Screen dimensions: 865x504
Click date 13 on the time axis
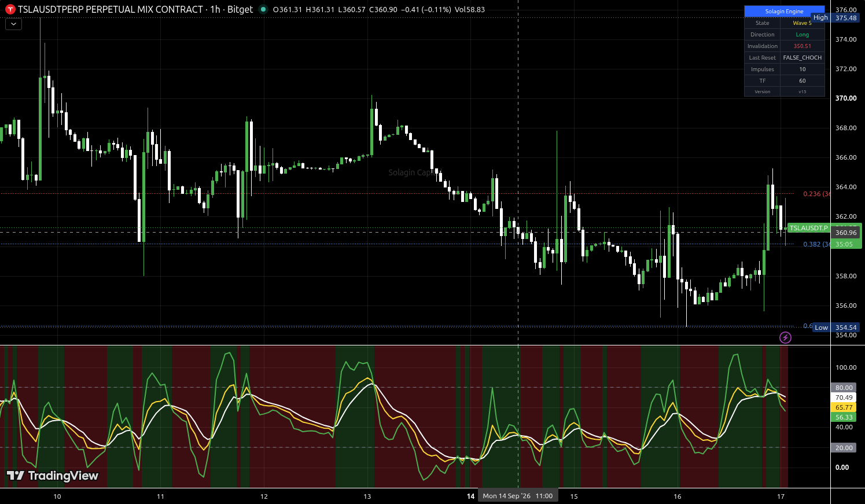point(367,496)
